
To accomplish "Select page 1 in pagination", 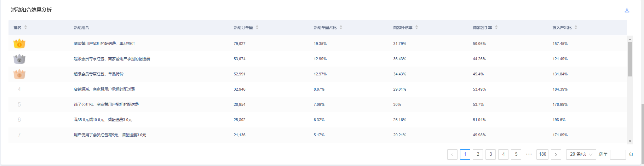I will [465, 154].
